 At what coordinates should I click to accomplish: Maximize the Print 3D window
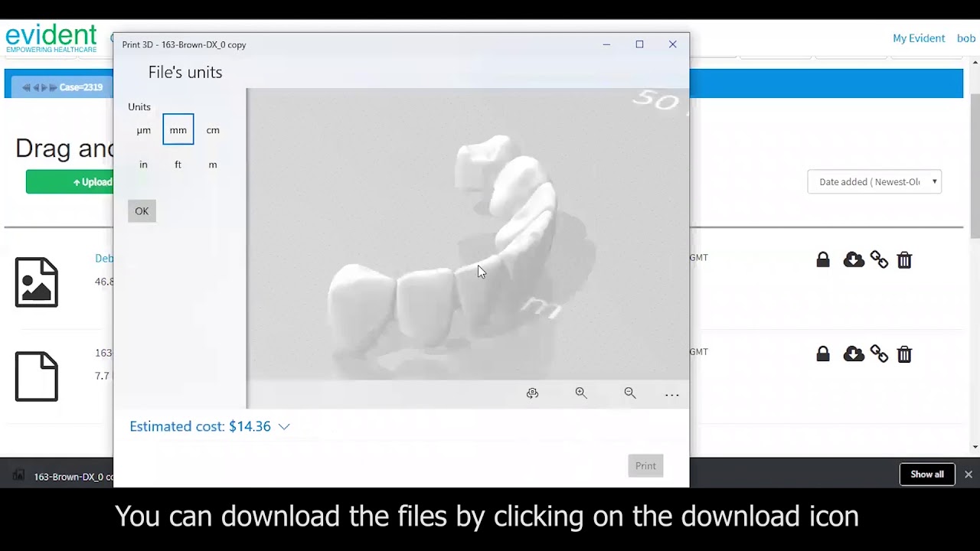pos(639,44)
